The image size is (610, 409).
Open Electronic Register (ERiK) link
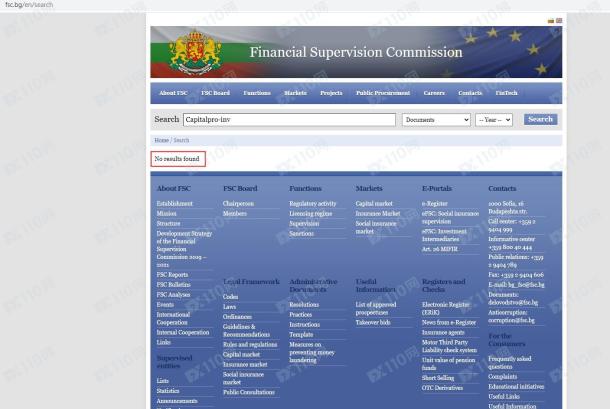(x=446, y=309)
